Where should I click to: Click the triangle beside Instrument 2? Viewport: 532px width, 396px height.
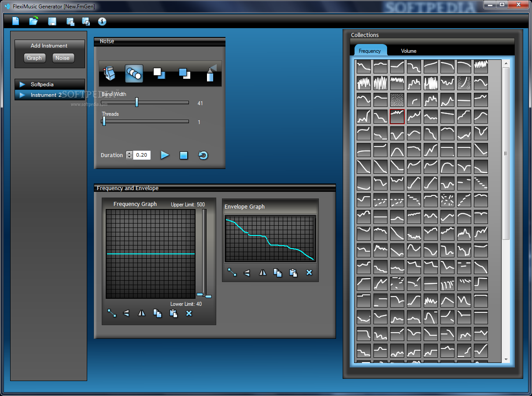22,95
